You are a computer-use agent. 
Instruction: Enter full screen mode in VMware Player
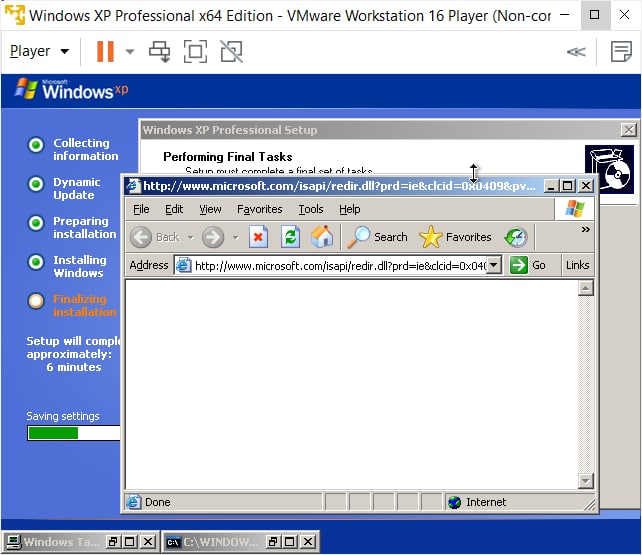click(195, 52)
